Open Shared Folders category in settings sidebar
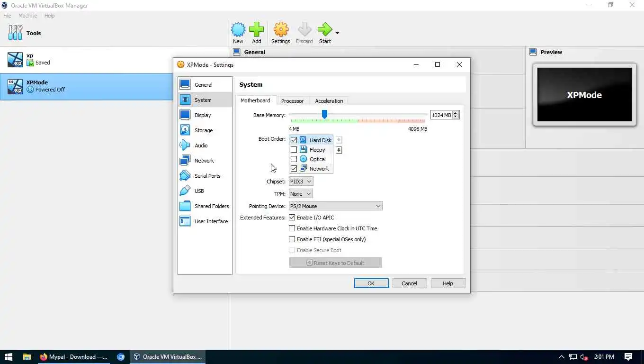 (205, 206)
